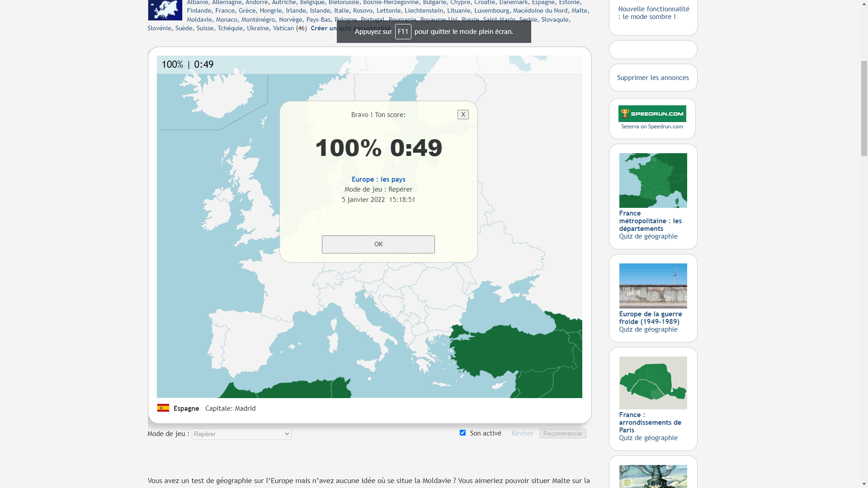The width and height of the screenshot is (868, 488).
Task: Click the Moldavie country link
Action: point(199,19)
